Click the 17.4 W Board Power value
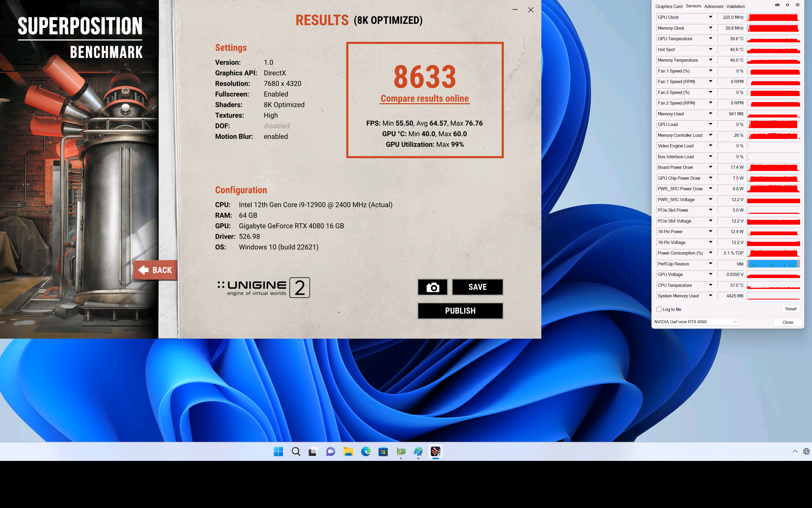 [x=731, y=167]
